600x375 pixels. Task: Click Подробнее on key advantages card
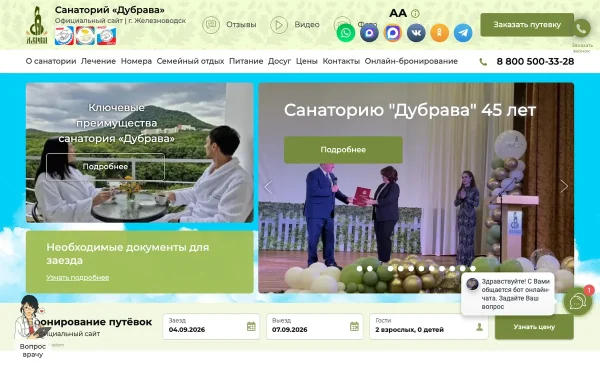coord(105,167)
